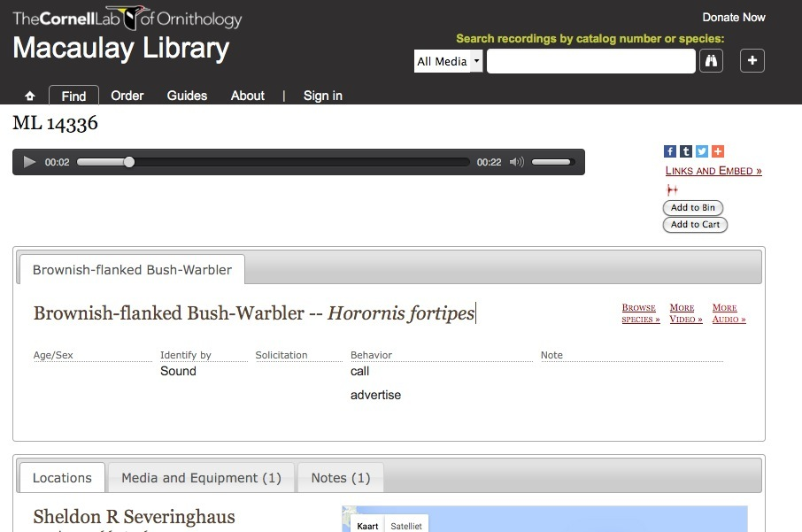The width and height of the screenshot is (802, 532).
Task: Open the Order menu item
Action: 127,96
